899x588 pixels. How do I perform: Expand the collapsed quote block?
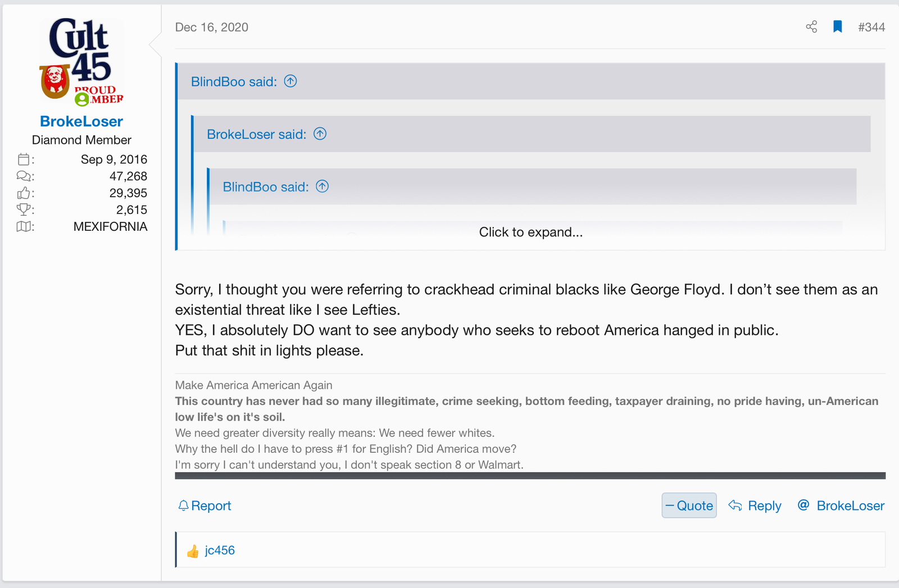(x=530, y=232)
